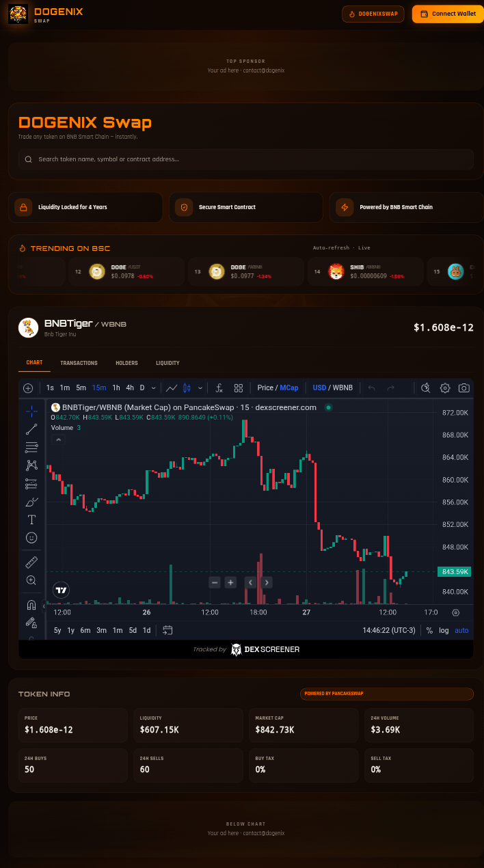Select the 1m timeframe in top toolbar
Image resolution: width=484 pixels, height=868 pixels.
65,388
